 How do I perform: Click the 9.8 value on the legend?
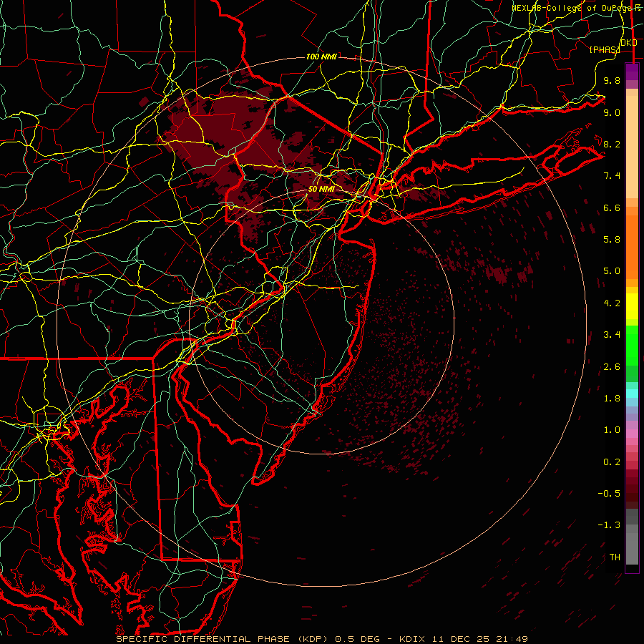[x=612, y=80]
